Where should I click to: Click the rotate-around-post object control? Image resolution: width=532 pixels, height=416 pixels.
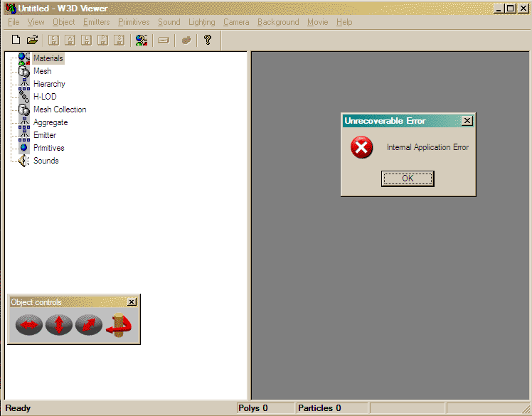pos(119,326)
